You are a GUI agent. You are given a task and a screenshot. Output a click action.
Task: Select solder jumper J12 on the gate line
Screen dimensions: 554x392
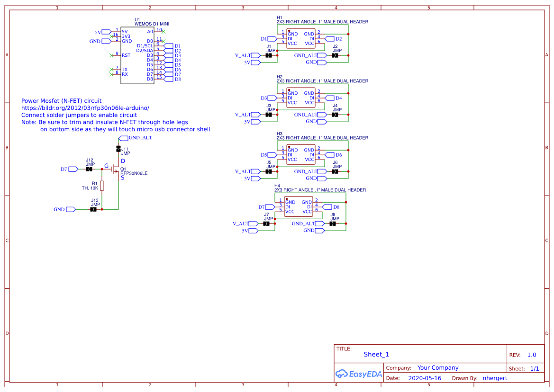[x=89, y=169]
